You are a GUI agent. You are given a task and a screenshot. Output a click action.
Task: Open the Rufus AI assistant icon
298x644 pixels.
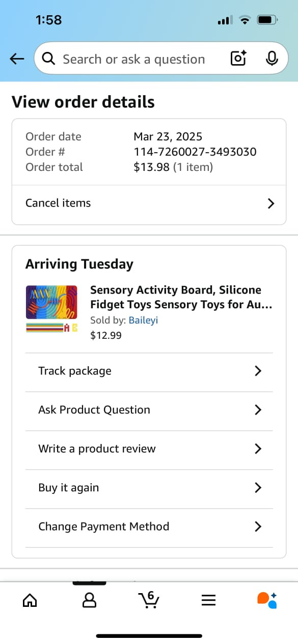point(267,600)
